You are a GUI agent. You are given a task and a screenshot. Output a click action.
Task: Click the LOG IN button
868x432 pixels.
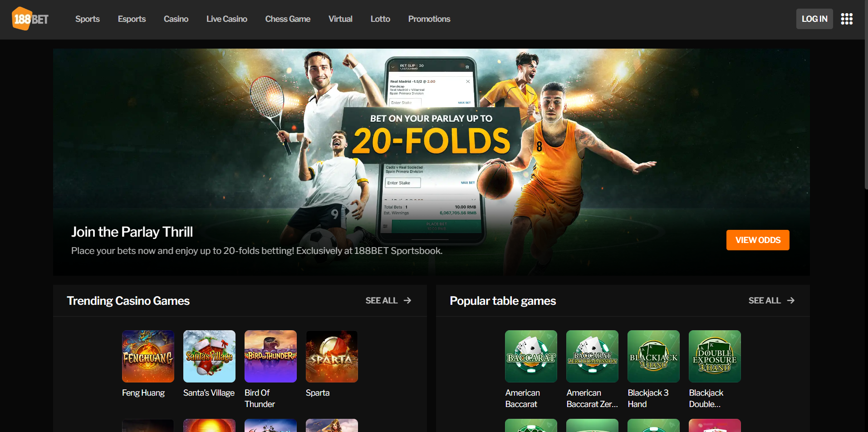click(814, 19)
